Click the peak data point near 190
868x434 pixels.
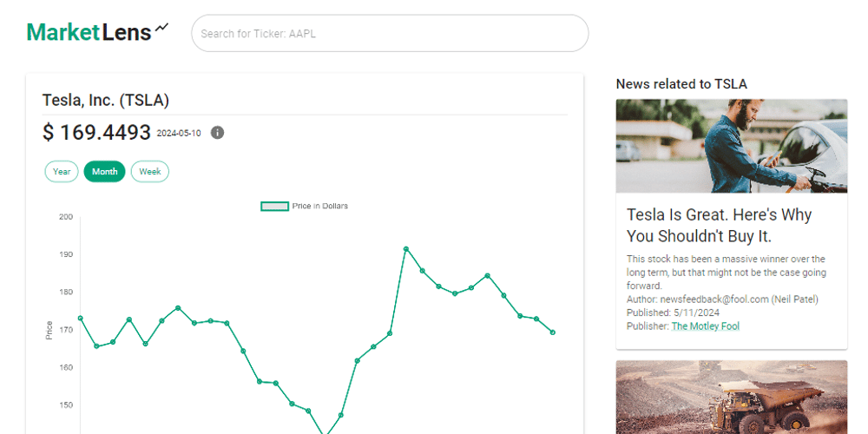coord(405,249)
